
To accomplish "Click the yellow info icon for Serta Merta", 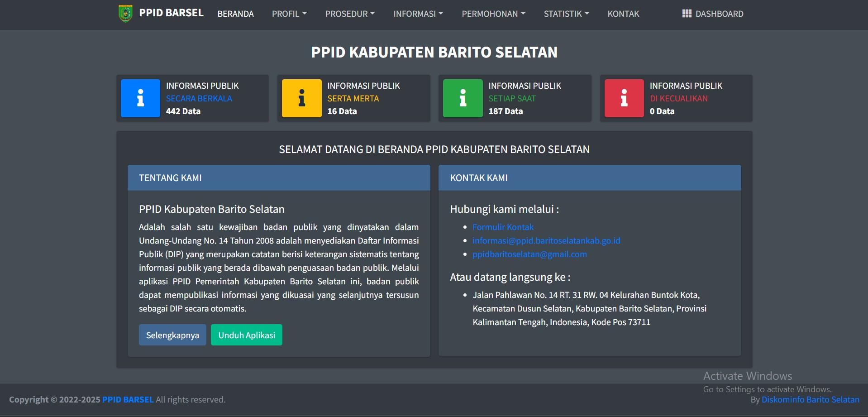I will (x=301, y=98).
